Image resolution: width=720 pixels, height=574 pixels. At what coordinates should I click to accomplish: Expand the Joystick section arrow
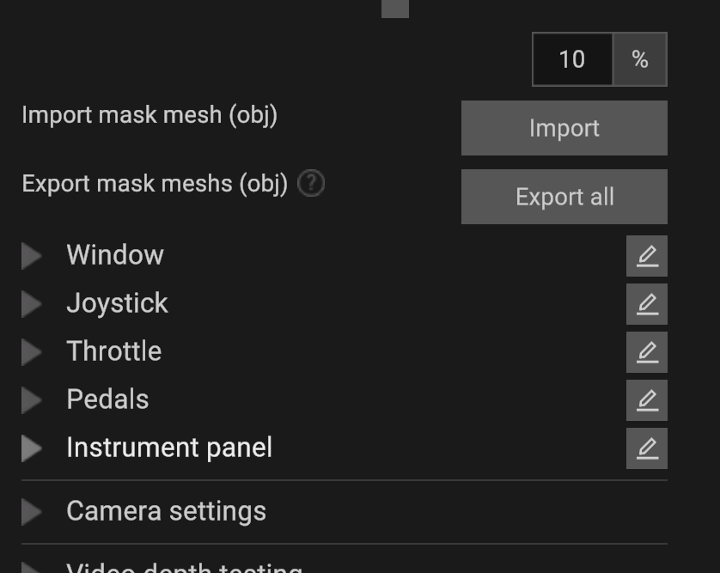pos(32,304)
